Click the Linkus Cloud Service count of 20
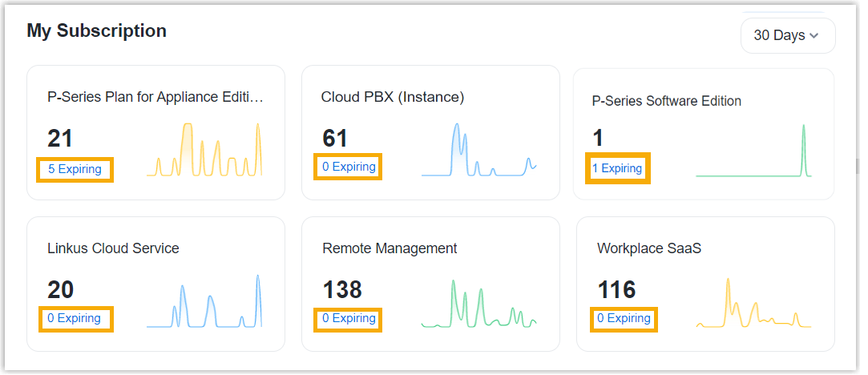Image resolution: width=868 pixels, height=375 pixels. pos(61,289)
